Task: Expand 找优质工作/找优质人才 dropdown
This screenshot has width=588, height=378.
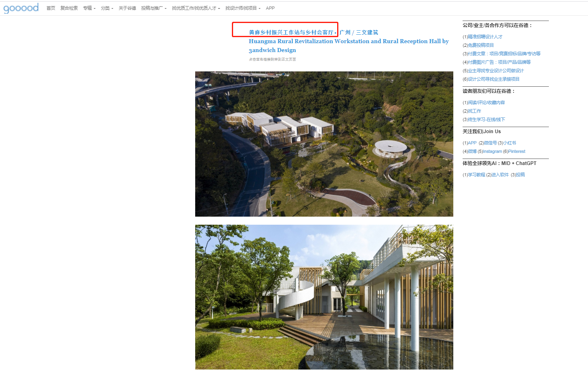Action: [x=196, y=8]
